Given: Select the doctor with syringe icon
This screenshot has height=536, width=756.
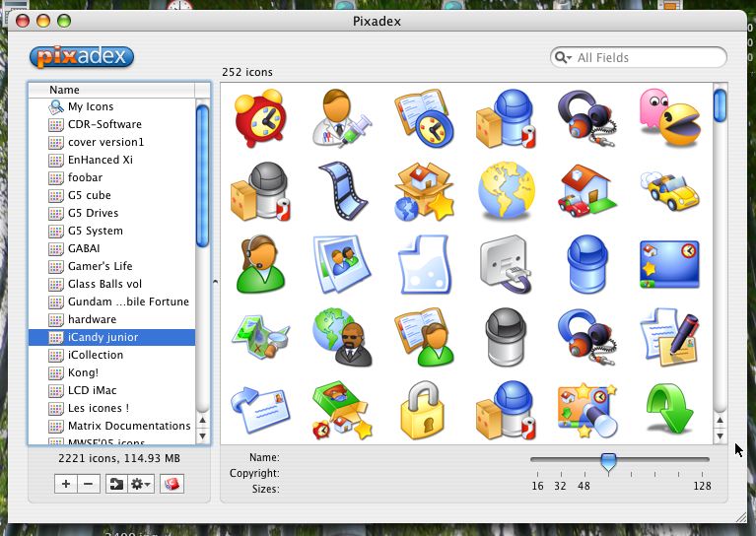Looking at the screenshot, I should click(342, 118).
